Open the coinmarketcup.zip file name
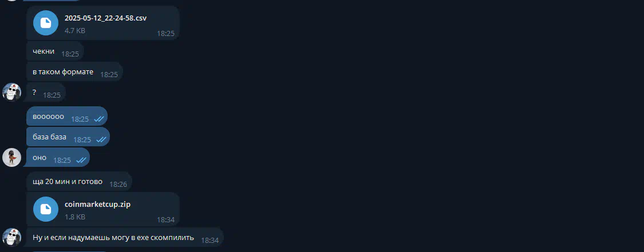This screenshot has width=644, height=252. coord(98,204)
